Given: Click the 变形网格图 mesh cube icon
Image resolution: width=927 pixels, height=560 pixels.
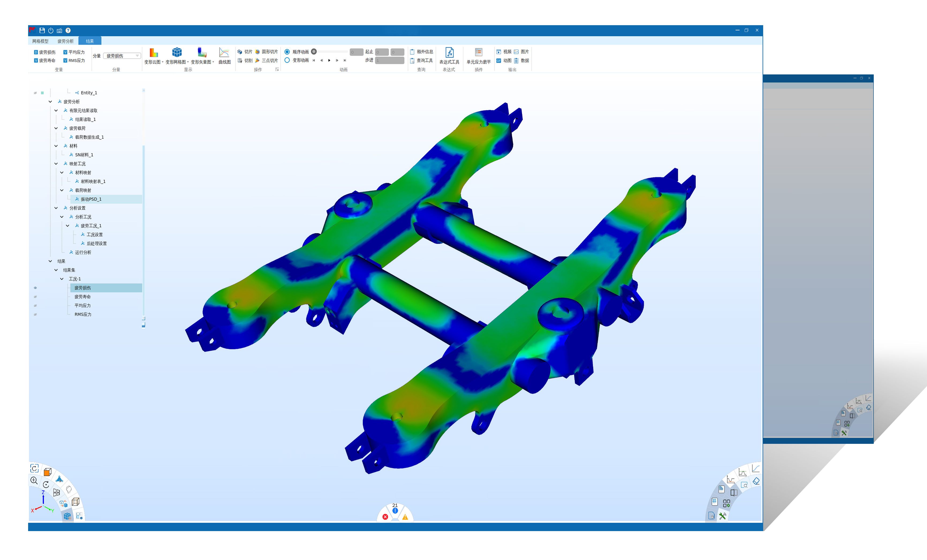Looking at the screenshot, I should [x=176, y=53].
